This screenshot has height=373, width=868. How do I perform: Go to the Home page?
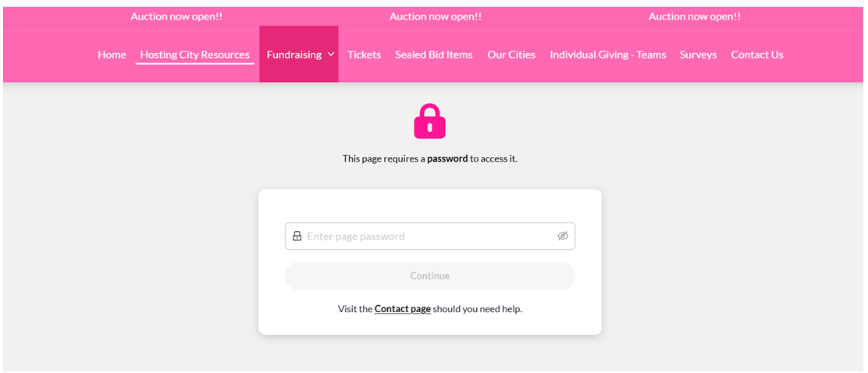112,55
